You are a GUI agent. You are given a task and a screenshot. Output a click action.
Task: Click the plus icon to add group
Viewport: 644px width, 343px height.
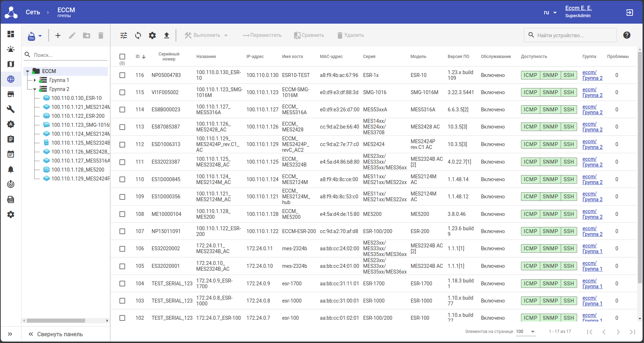coord(58,35)
